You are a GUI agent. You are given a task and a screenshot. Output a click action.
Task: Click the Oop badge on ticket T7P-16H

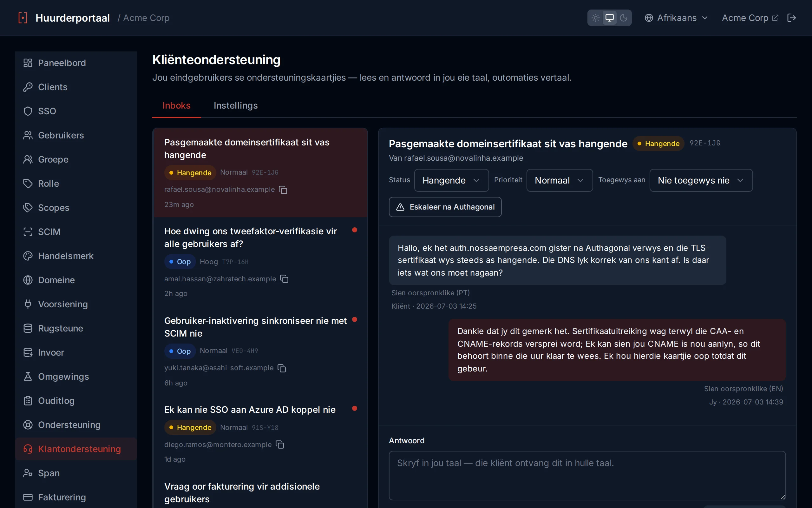click(180, 262)
